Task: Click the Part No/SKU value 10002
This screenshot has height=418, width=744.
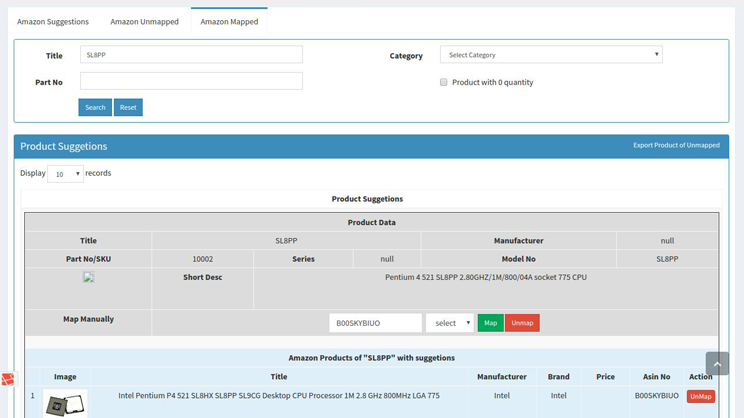Action: tap(203, 259)
